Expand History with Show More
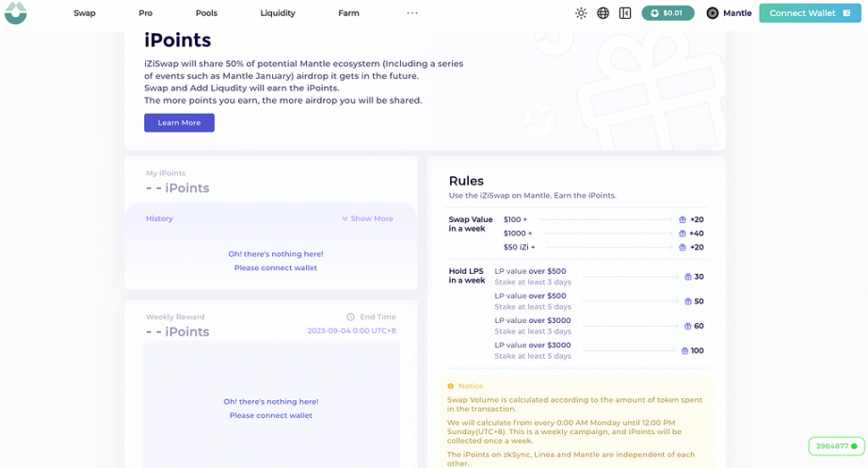The image size is (868, 468). 367,218
